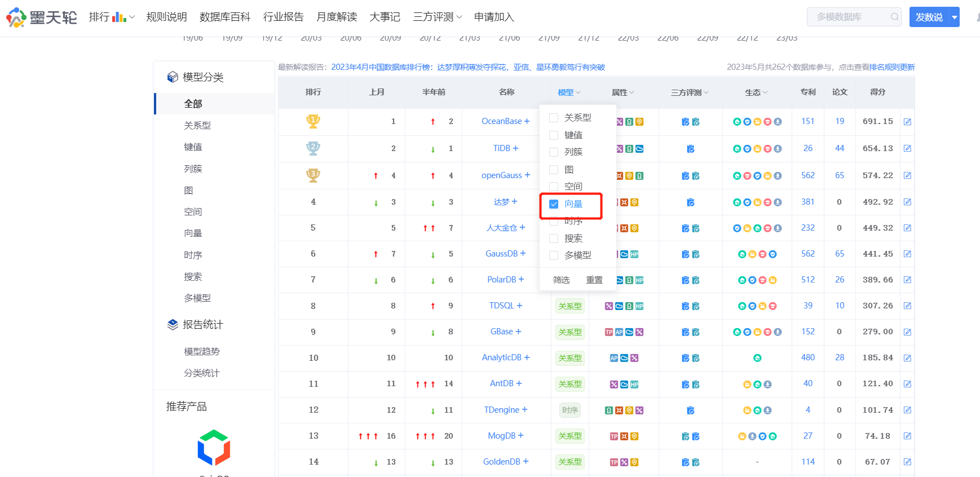The height and width of the screenshot is (477, 980).
Task: Open the 排名规则更新 link
Action: tap(892, 67)
